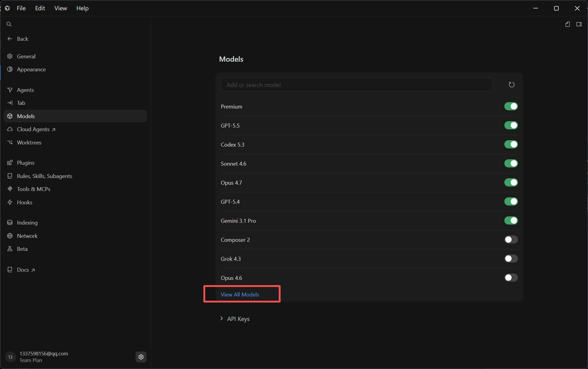Click the Tools & MCPs icon

pyautogui.click(x=10, y=189)
